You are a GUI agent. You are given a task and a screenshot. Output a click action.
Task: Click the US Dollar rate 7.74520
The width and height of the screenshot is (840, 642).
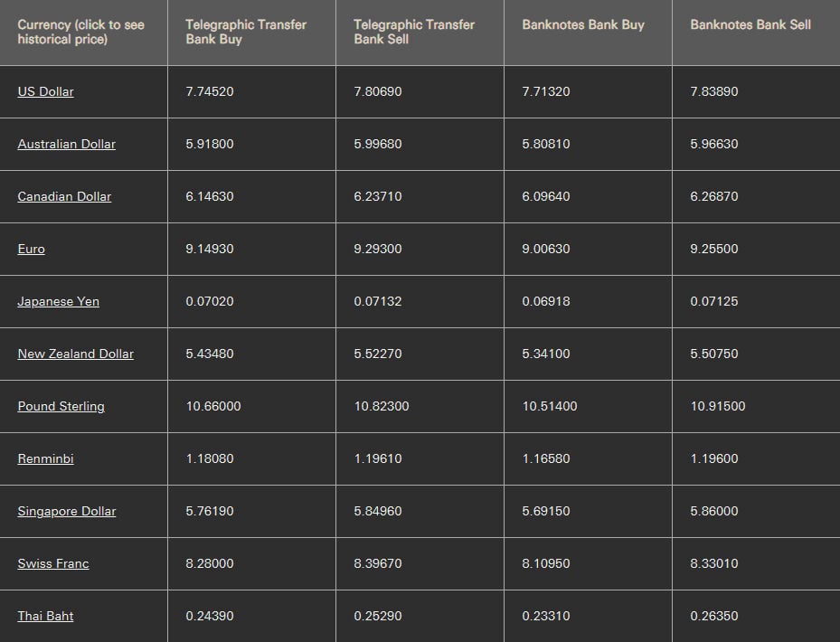210,91
